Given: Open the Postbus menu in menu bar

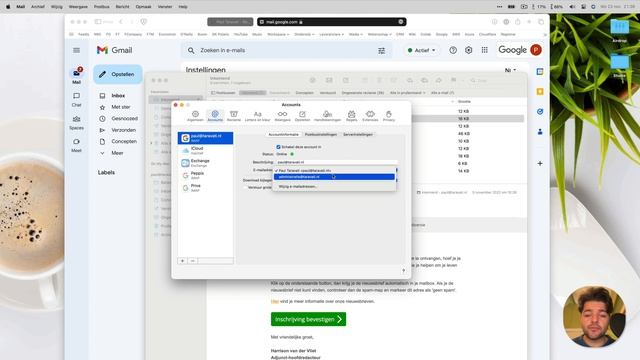Looking at the screenshot, I should [102, 7].
